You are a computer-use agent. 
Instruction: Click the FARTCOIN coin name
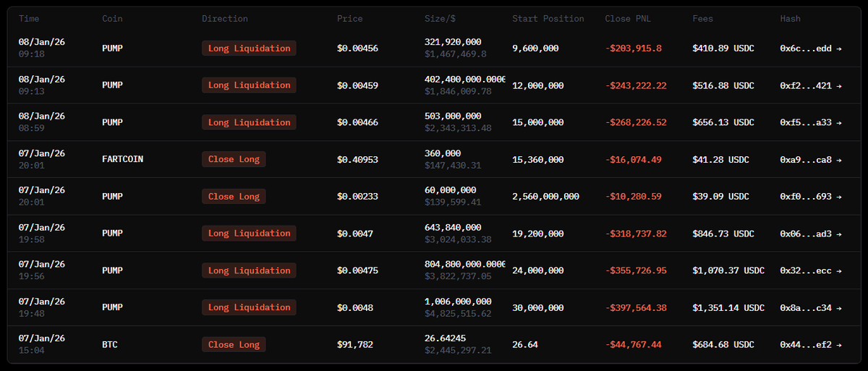pyautogui.click(x=123, y=159)
